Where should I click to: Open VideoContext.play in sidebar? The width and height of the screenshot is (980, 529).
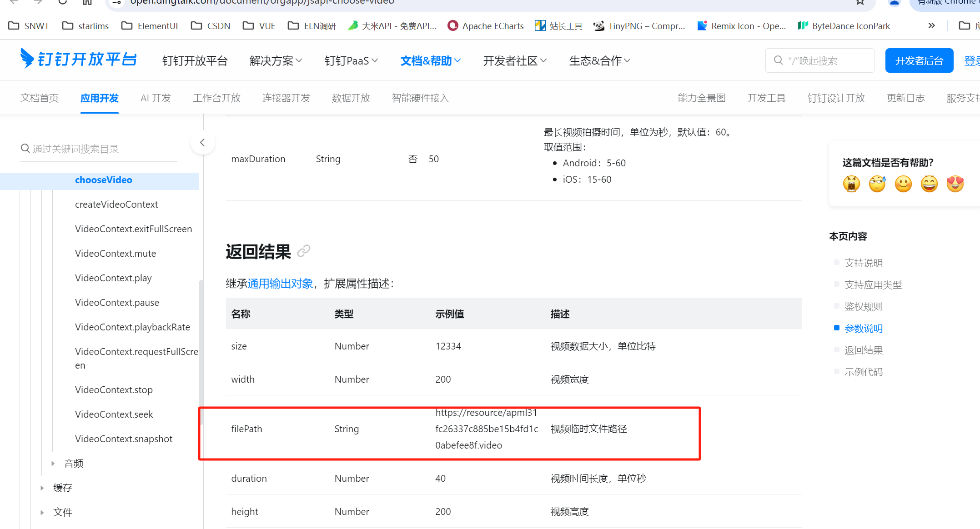click(113, 278)
